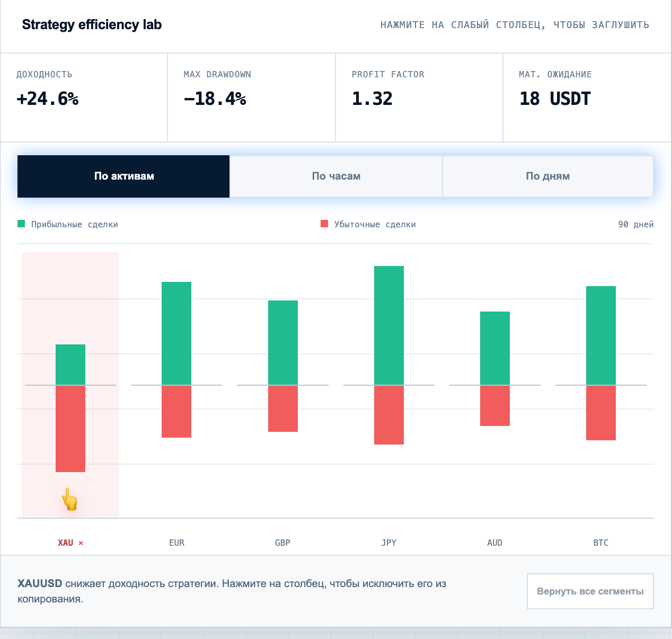Select the По дням tab
672x639 pixels.
(x=548, y=176)
